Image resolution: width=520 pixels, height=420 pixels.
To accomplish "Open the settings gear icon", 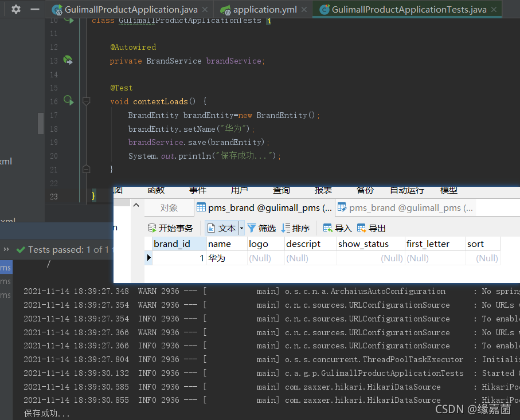I will [x=15, y=9].
